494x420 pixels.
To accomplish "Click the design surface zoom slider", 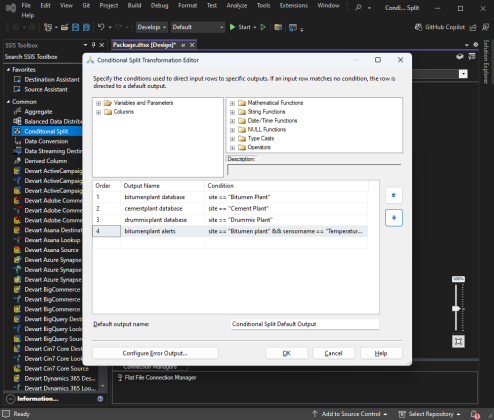I will click(x=456, y=309).
